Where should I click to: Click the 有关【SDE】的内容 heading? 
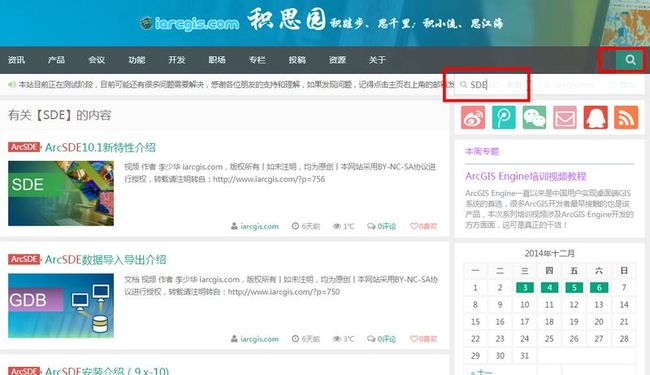(60, 115)
